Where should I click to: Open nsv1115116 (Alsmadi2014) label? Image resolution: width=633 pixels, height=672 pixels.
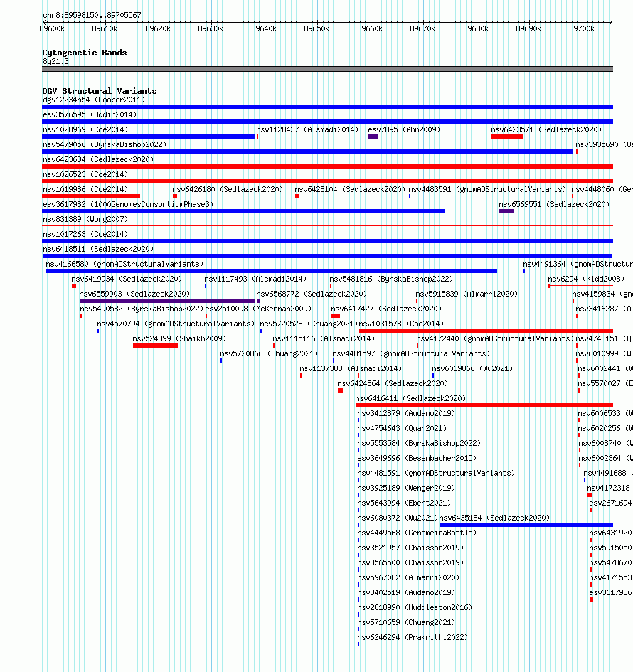[324, 338]
